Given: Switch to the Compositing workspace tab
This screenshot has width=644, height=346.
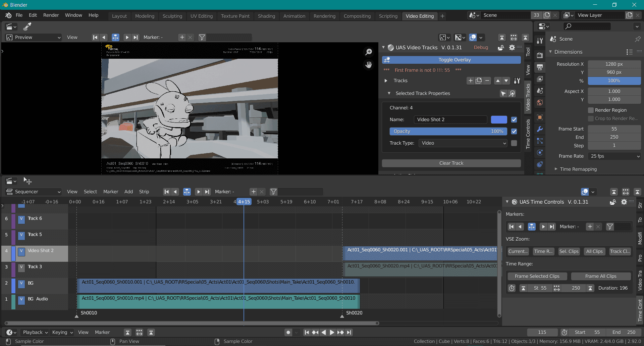Looking at the screenshot, I should 357,16.
